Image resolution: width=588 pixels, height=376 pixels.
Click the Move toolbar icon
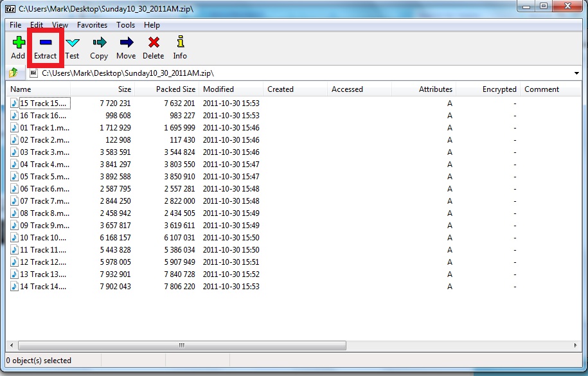(x=126, y=43)
